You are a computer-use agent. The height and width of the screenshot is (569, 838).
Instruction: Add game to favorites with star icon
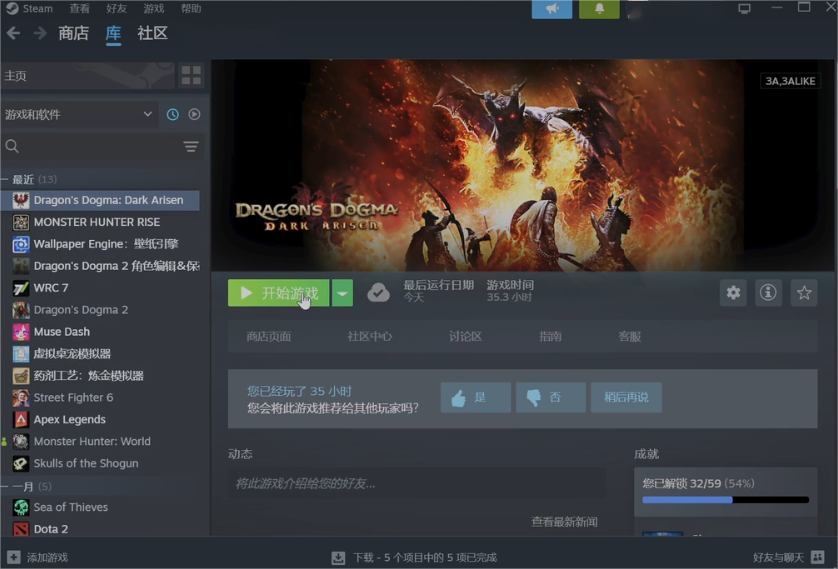[803, 293]
